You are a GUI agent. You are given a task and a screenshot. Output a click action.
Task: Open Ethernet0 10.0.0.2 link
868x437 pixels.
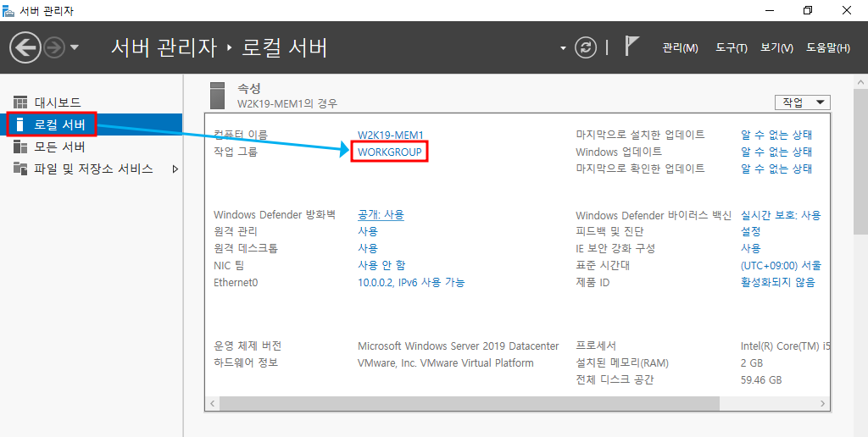(x=411, y=283)
